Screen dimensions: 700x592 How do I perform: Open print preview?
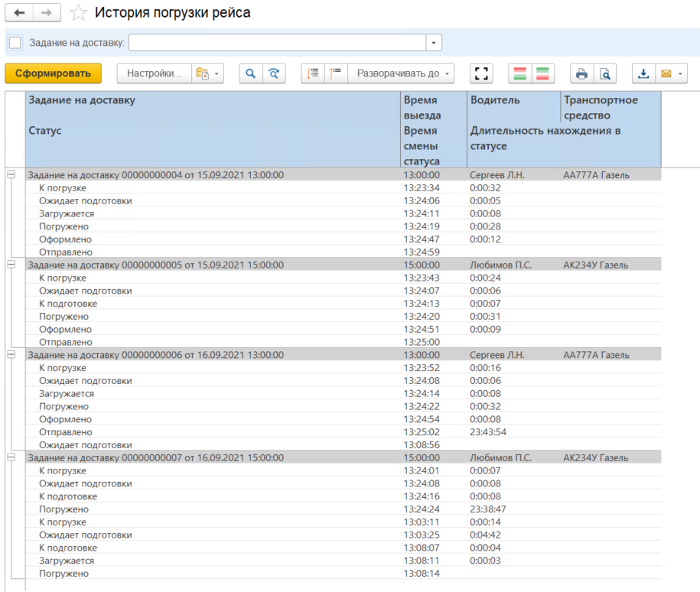pyautogui.click(x=605, y=73)
